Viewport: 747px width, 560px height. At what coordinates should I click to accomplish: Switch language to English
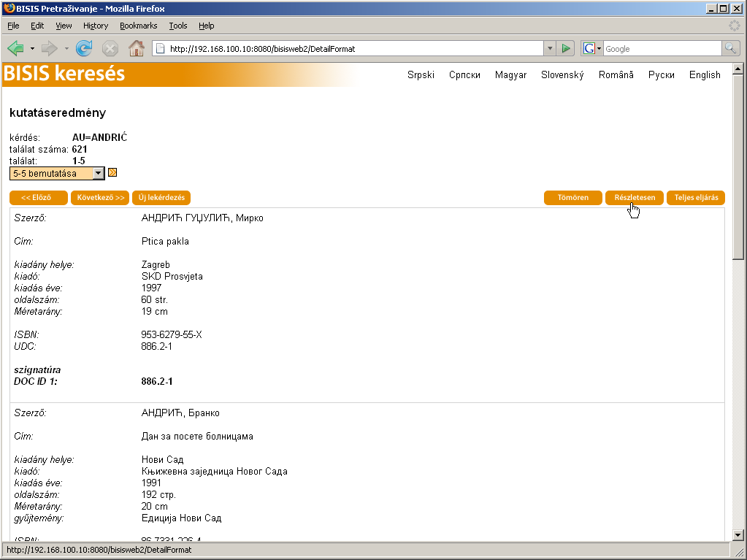coord(704,75)
